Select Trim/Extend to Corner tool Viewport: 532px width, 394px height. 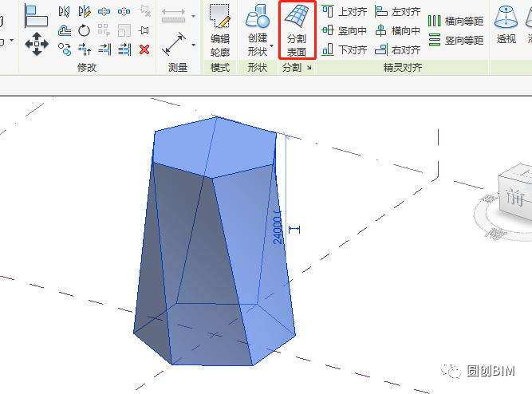85,49
